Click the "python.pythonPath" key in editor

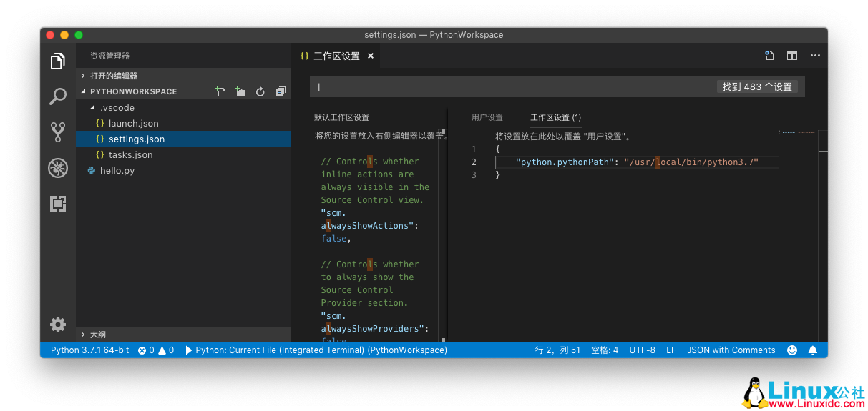click(565, 162)
